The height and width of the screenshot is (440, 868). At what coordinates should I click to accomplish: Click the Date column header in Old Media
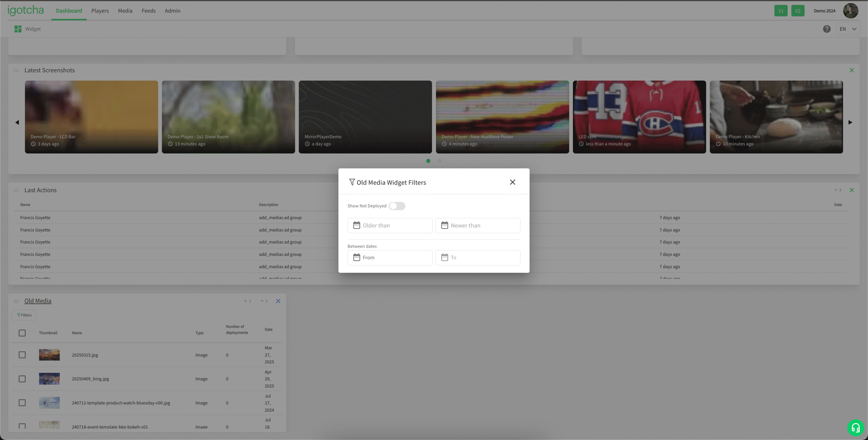(269, 330)
